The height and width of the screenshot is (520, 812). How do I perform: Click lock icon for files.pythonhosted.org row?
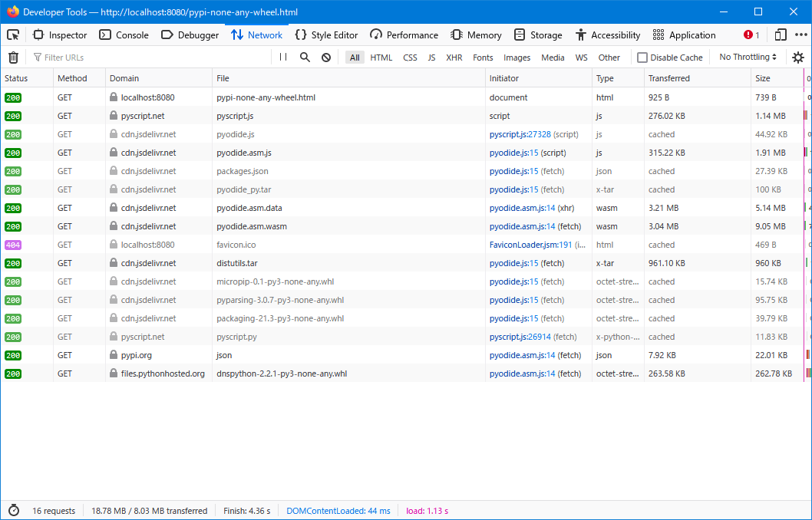tap(114, 373)
